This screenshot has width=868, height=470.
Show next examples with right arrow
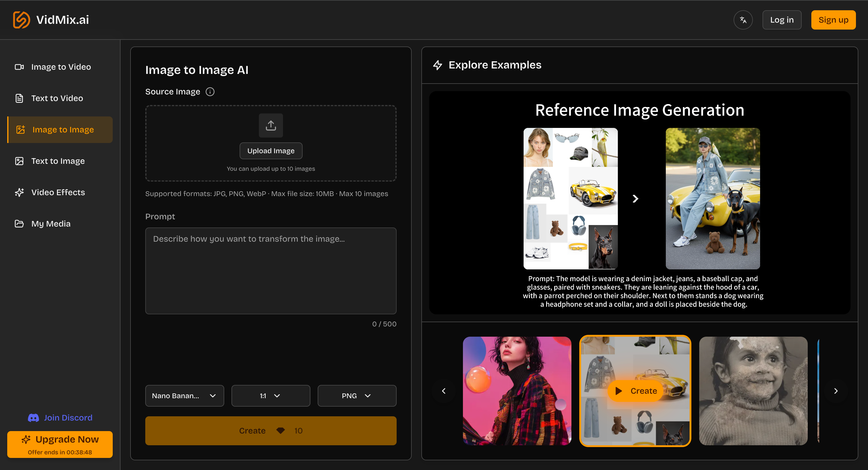[x=835, y=391]
